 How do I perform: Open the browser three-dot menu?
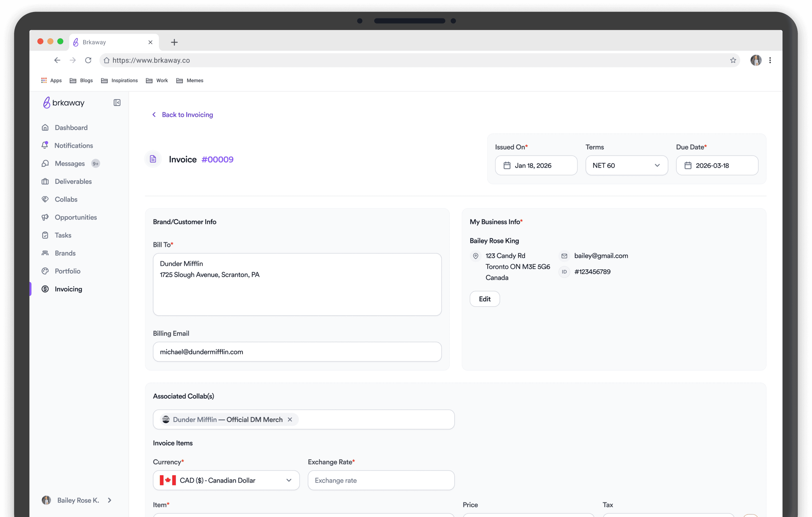coord(770,60)
